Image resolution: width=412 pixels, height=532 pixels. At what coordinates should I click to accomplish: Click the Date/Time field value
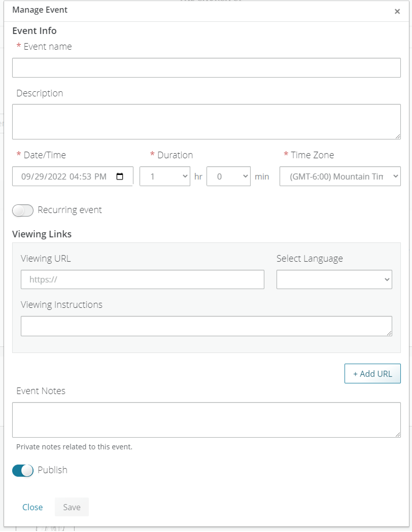[x=64, y=176]
